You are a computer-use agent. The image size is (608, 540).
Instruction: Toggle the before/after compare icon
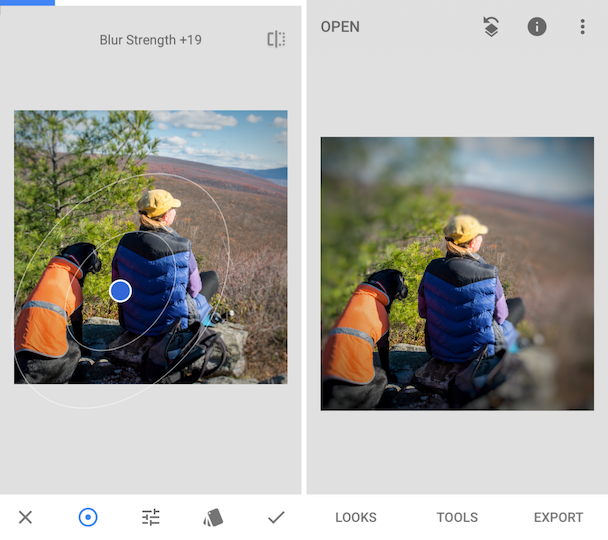coord(276,39)
